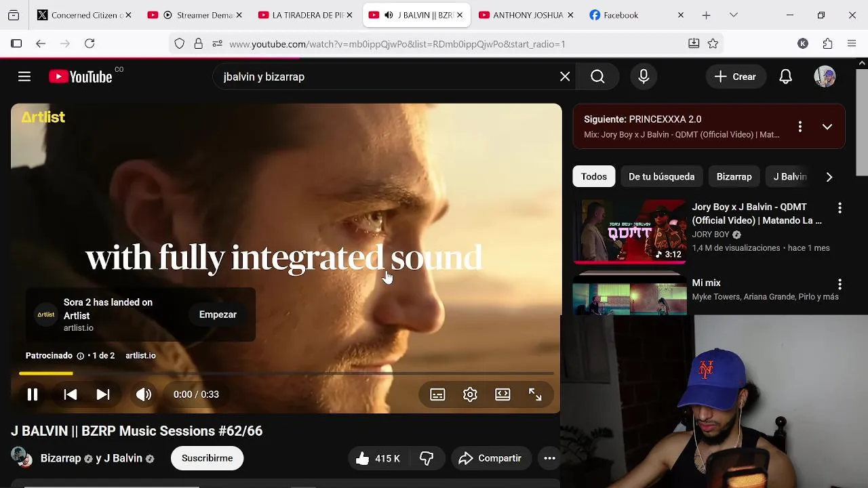Like the video with thumbs up
The image size is (868, 488).
pos(377,459)
